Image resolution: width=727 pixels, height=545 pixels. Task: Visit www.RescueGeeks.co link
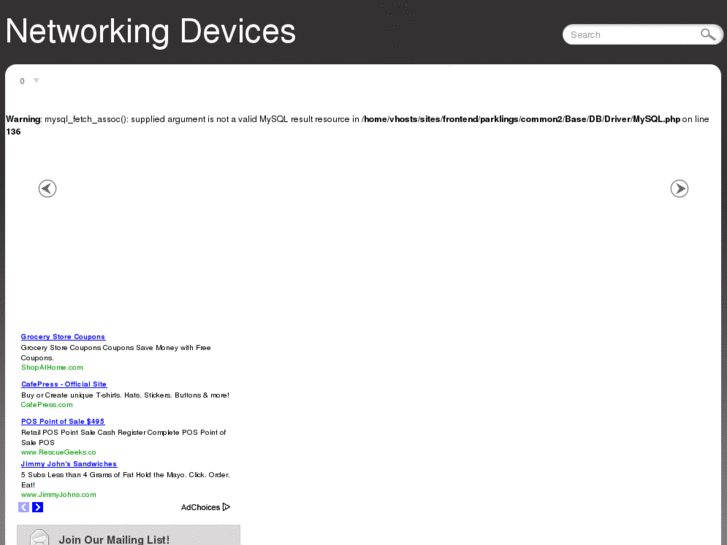point(58,452)
